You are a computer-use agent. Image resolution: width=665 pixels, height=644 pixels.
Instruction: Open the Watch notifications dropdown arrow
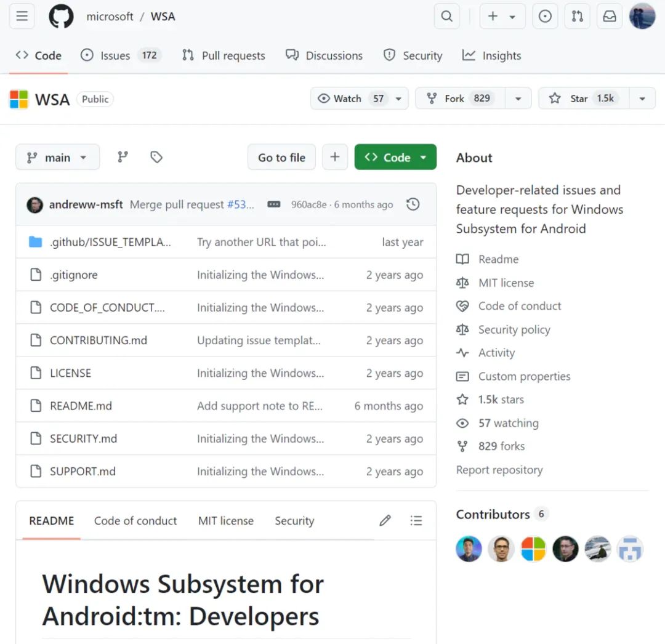398,99
